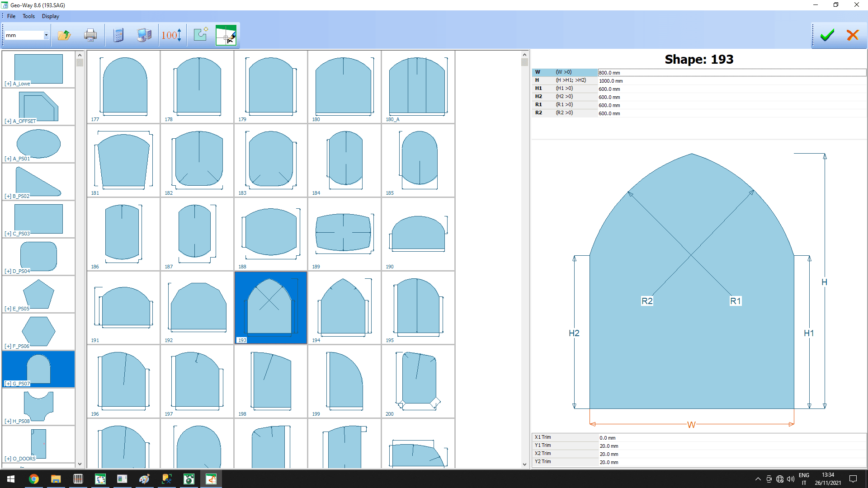Pick shape 185 thumbnail
The image size is (868, 488).
pos(418,160)
